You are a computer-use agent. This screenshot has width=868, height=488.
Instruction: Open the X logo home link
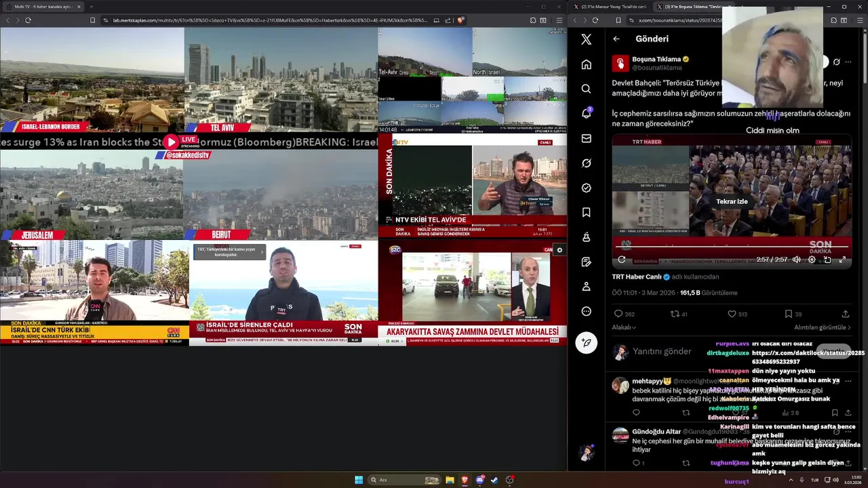(x=587, y=39)
